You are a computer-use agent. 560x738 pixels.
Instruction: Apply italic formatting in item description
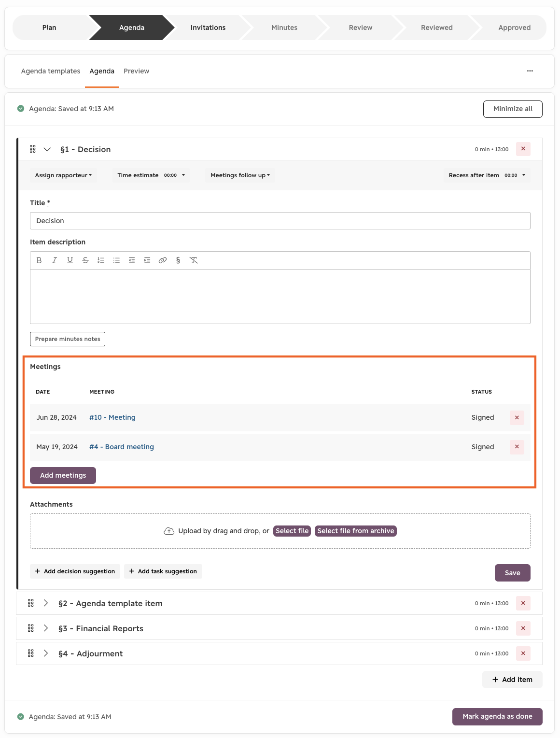click(55, 260)
